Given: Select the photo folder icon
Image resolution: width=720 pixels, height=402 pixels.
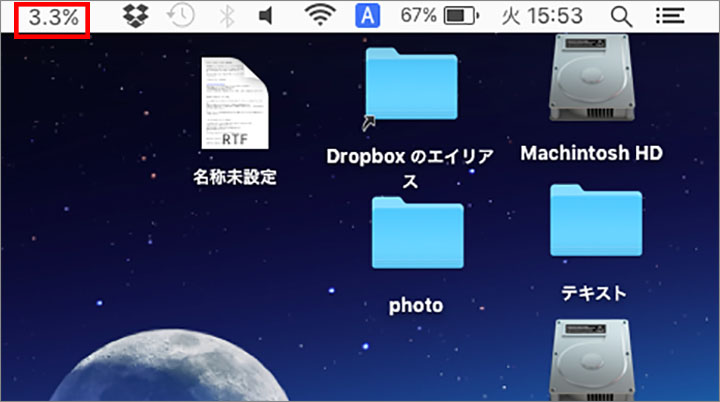Looking at the screenshot, I should (x=417, y=233).
